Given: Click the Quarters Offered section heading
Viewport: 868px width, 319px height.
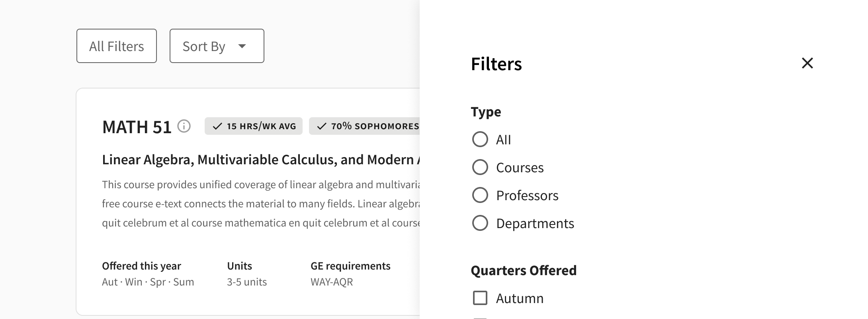Looking at the screenshot, I should 524,270.
